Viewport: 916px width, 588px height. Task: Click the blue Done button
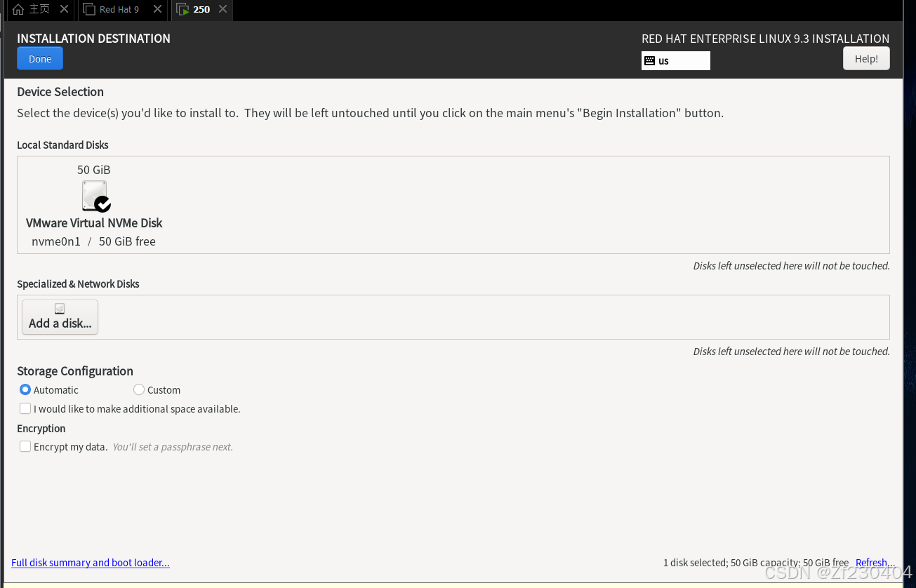pos(40,59)
